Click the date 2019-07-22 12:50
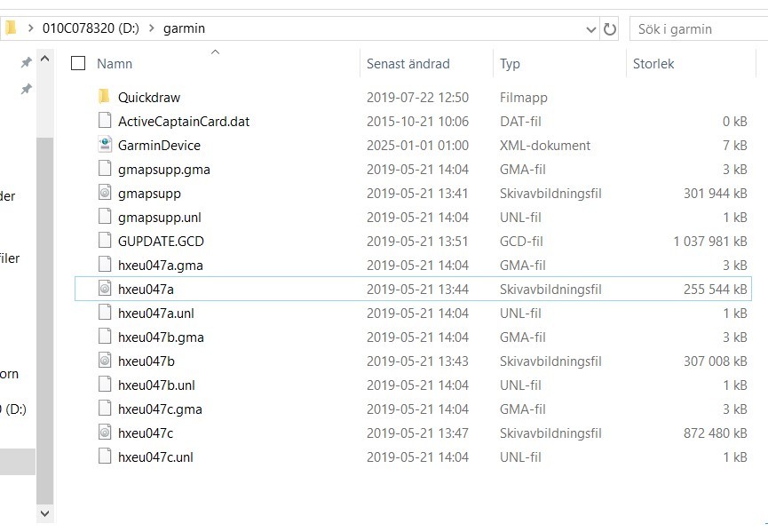The height and width of the screenshot is (532, 768). point(417,98)
